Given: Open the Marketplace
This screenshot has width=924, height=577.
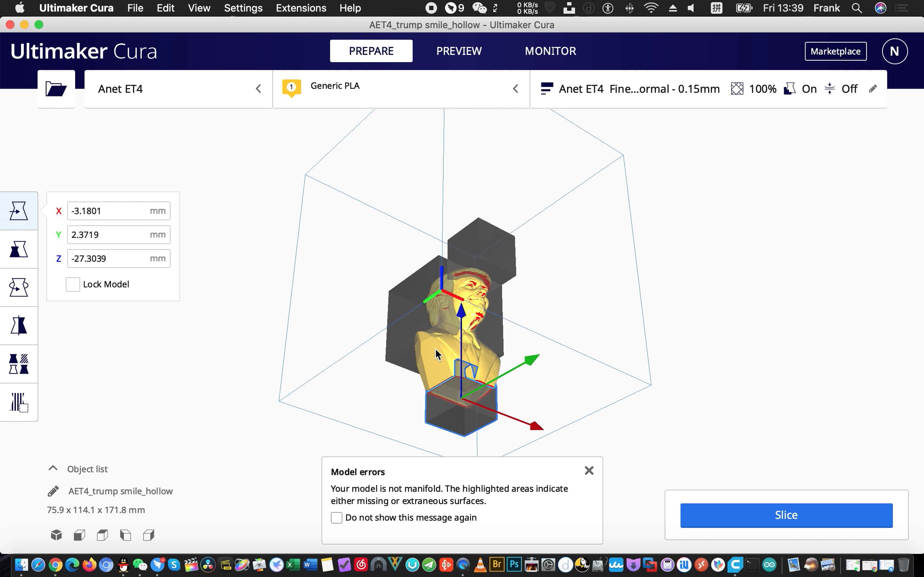Looking at the screenshot, I should pos(836,51).
